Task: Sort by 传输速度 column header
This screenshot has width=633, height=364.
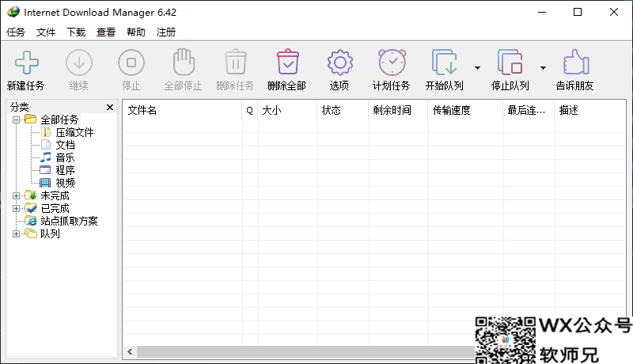Action: point(465,110)
